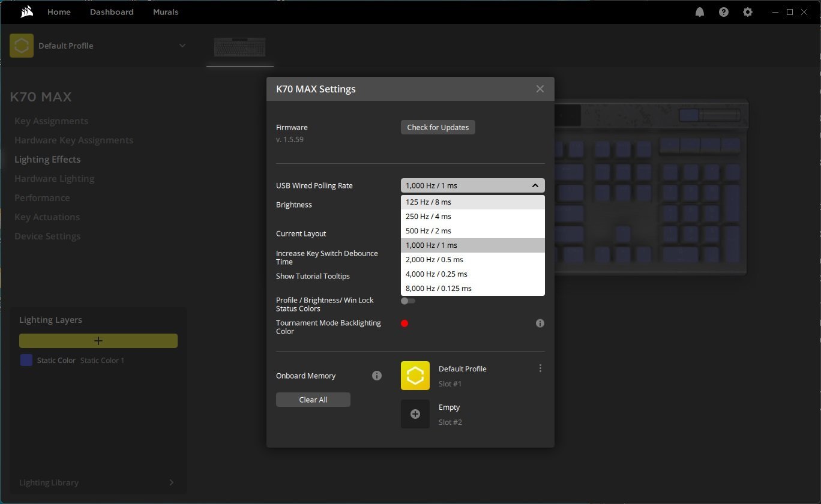
Task: Open the iCUE settings gear
Action: click(x=748, y=12)
